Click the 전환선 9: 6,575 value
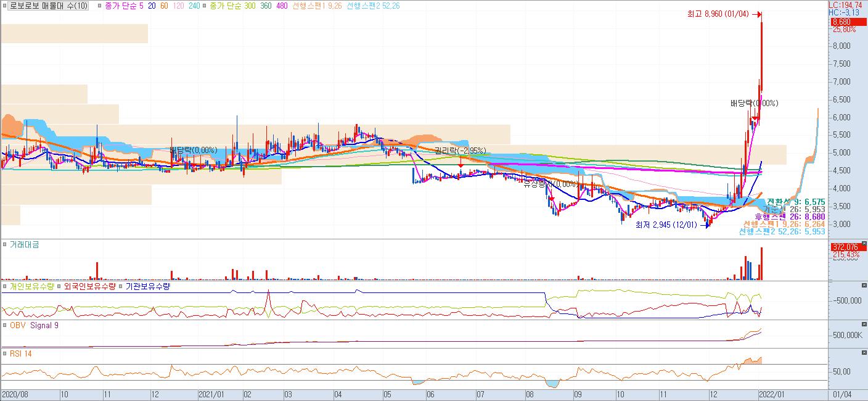The image size is (868, 401). click(x=798, y=202)
